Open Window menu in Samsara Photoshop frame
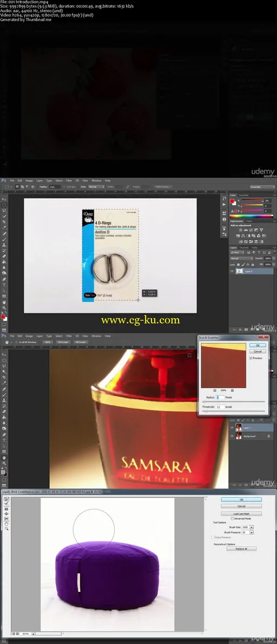This screenshot has width=277, height=644. (x=96, y=336)
